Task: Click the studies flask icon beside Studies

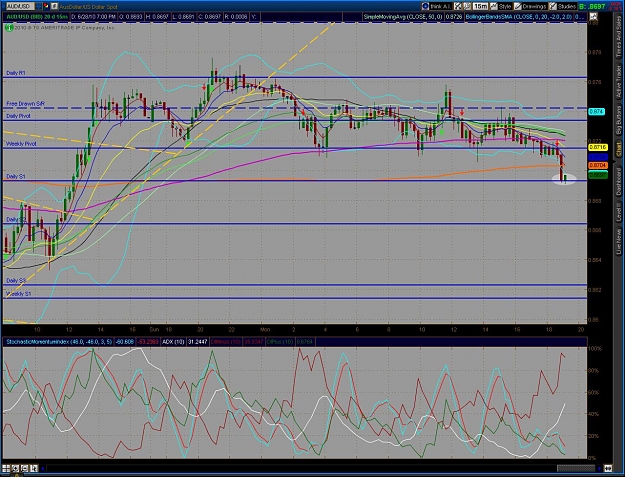Action: pyautogui.click(x=552, y=6)
